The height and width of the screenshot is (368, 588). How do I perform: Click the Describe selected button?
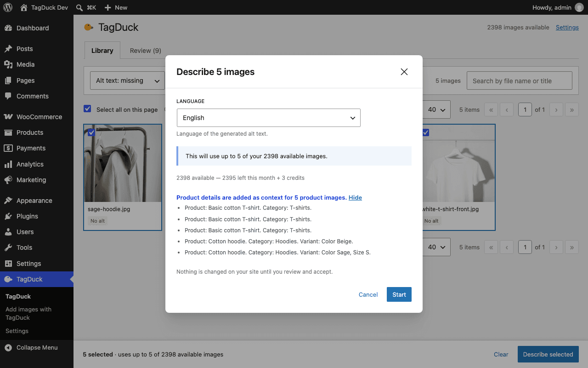pos(548,354)
